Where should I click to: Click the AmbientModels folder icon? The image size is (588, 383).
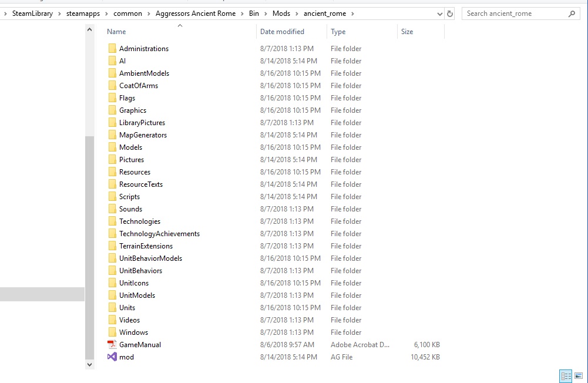click(112, 73)
